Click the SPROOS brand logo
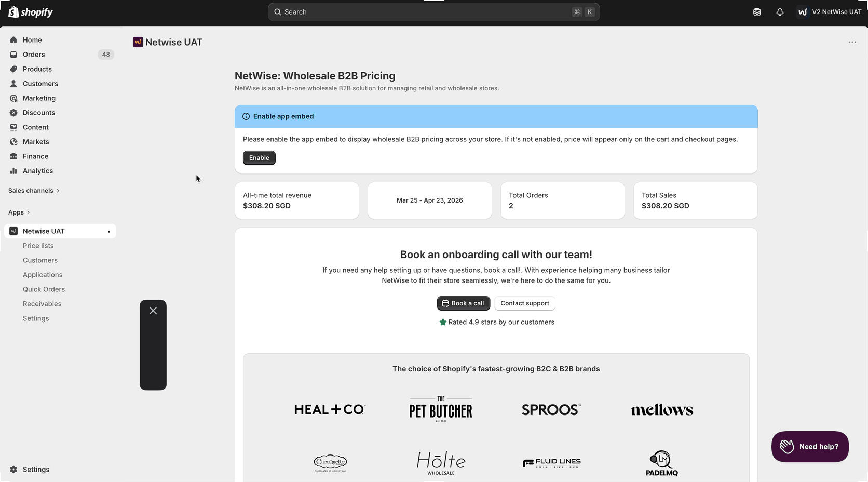The height and width of the screenshot is (482, 868). click(551, 410)
